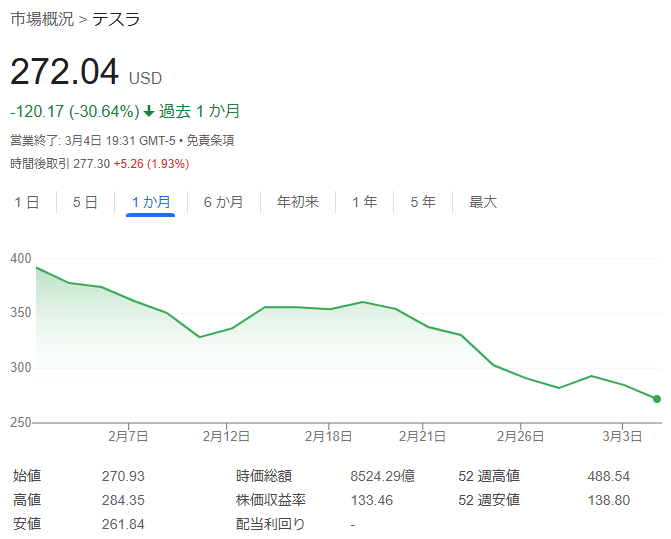
Task: Select the 5 日 range tab
Action: (x=85, y=202)
